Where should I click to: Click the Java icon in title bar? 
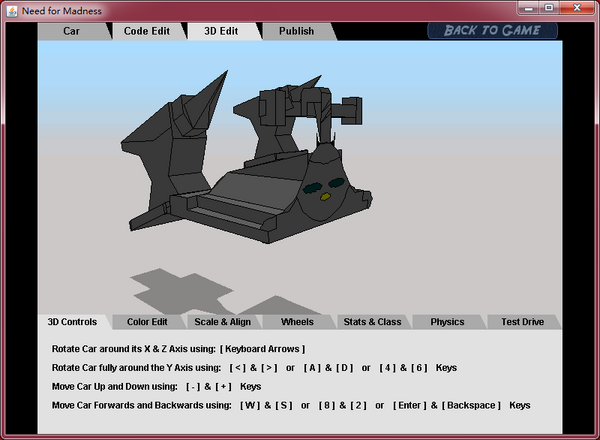12,11
